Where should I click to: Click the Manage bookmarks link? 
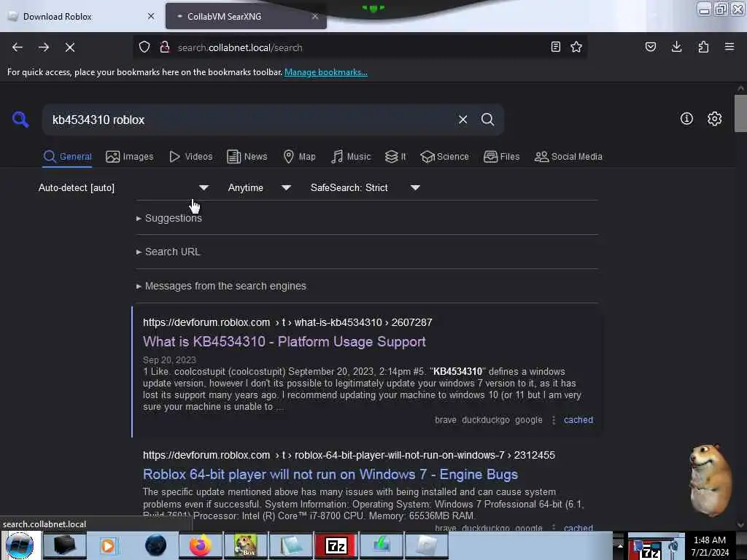coord(326,72)
